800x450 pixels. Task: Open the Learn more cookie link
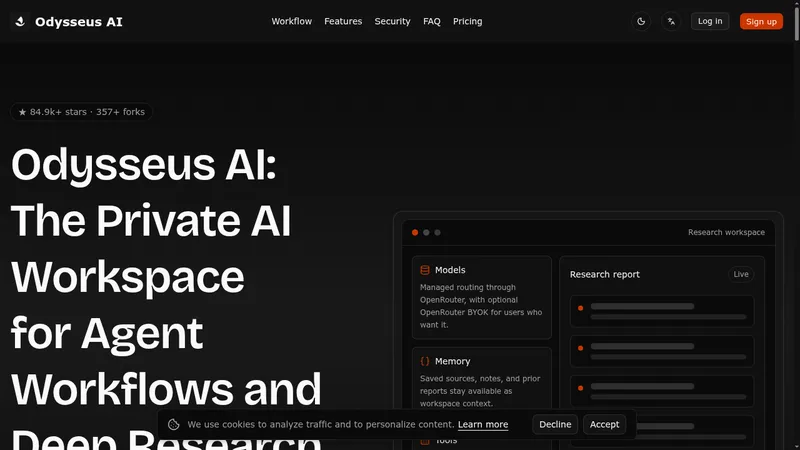483,424
